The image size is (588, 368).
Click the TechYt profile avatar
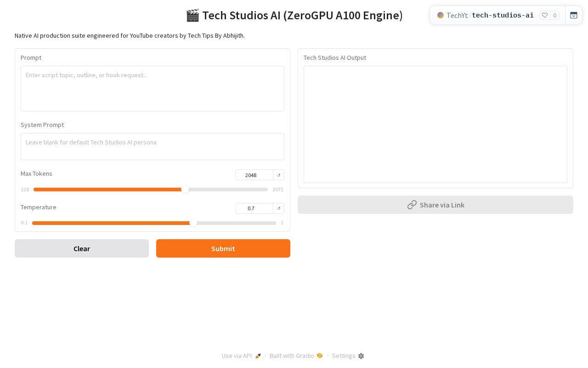(x=441, y=15)
